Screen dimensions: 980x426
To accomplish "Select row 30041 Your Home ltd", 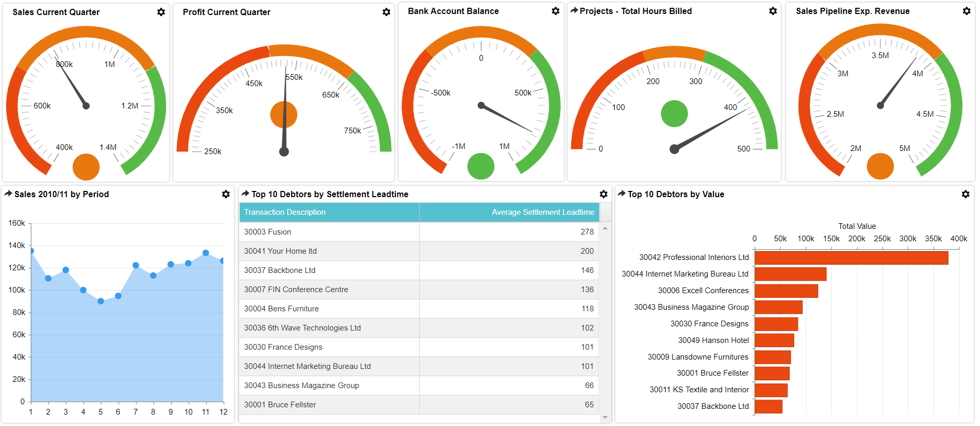I will [419, 251].
